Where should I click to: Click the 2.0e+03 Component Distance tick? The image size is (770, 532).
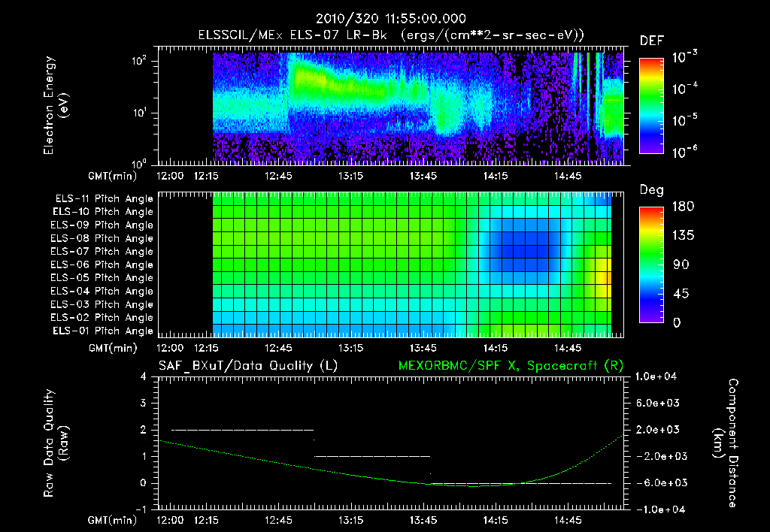(658, 429)
